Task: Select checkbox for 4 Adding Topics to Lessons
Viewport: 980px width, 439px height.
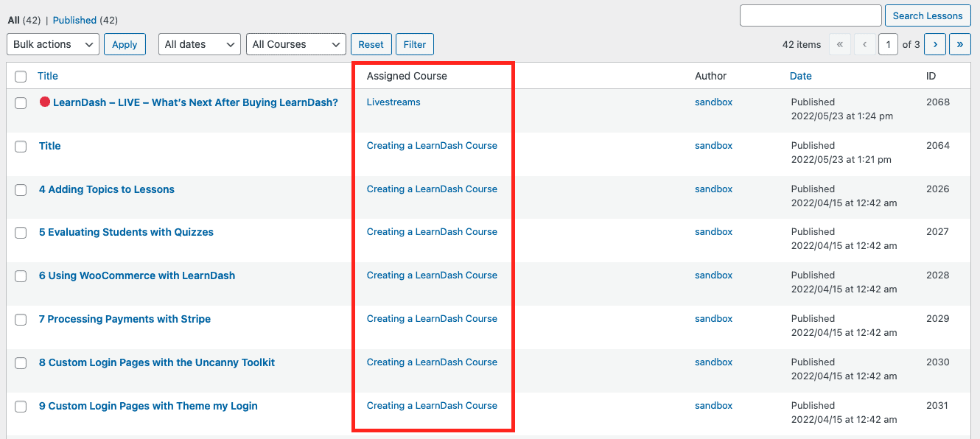Action: [x=21, y=190]
